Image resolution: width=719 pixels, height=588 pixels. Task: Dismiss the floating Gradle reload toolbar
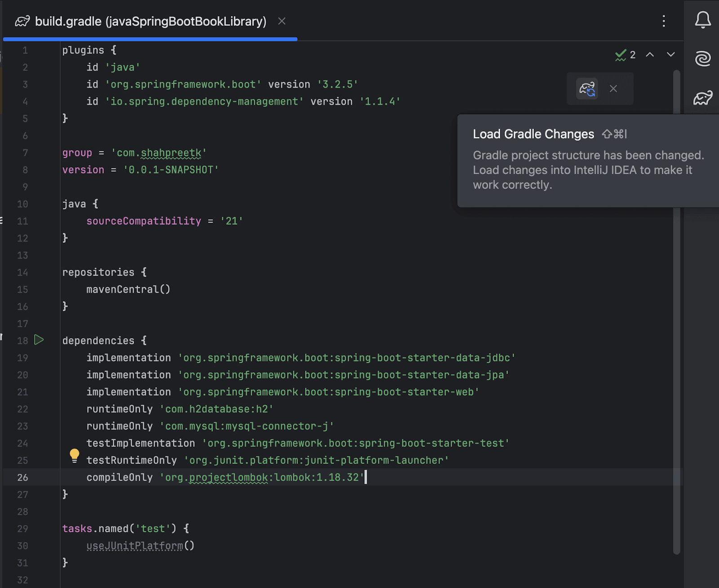click(x=613, y=89)
